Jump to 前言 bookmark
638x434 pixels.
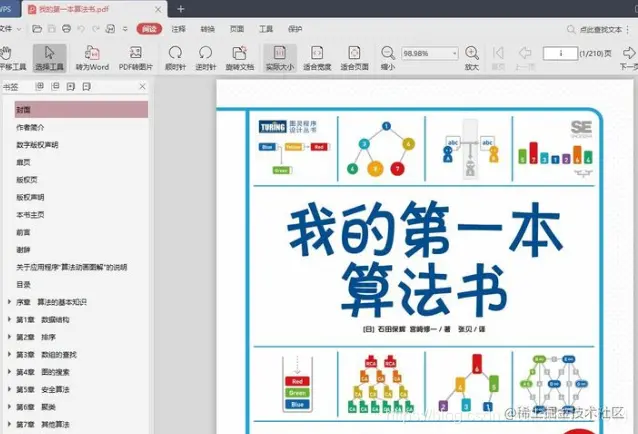[23, 232]
